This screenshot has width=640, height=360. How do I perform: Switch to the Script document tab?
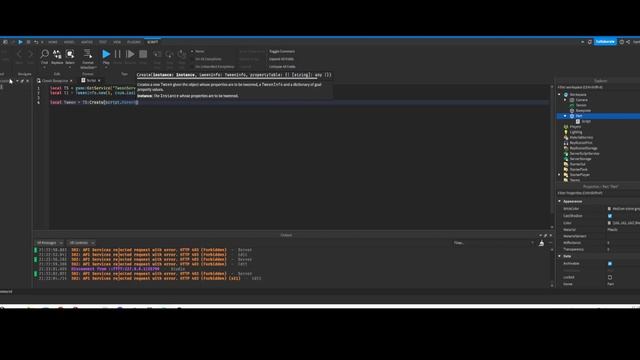pyautogui.click(x=91, y=80)
